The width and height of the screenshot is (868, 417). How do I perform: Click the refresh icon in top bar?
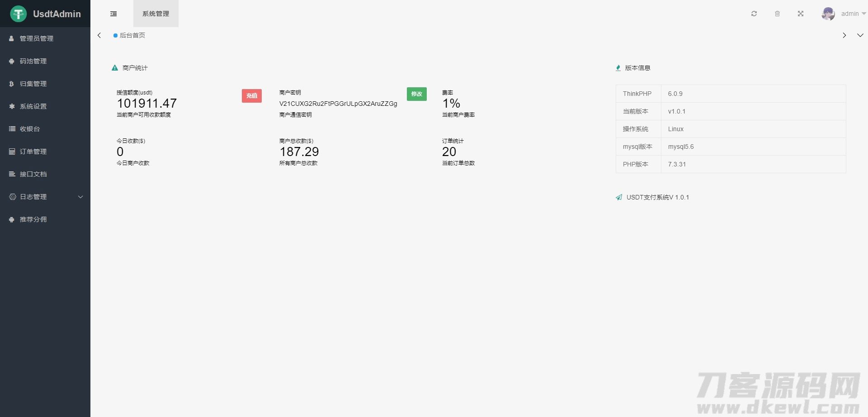(x=754, y=14)
